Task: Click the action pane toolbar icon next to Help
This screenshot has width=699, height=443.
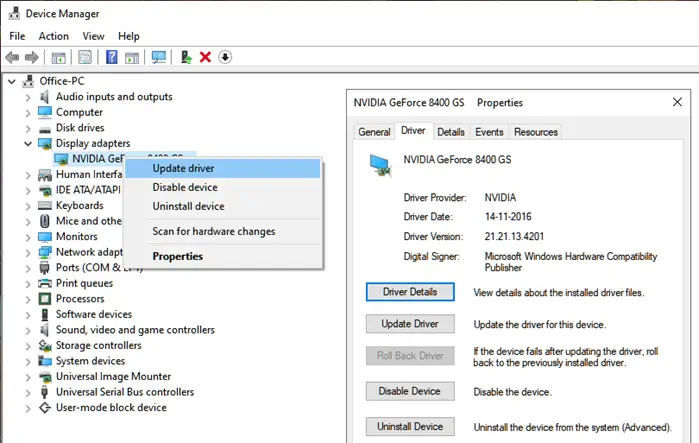Action: (132, 57)
